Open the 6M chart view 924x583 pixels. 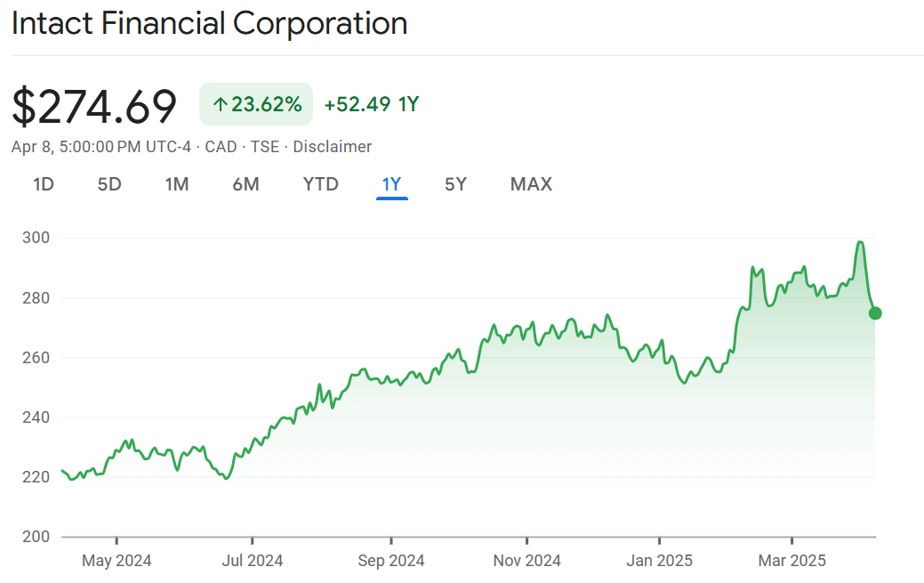[245, 184]
